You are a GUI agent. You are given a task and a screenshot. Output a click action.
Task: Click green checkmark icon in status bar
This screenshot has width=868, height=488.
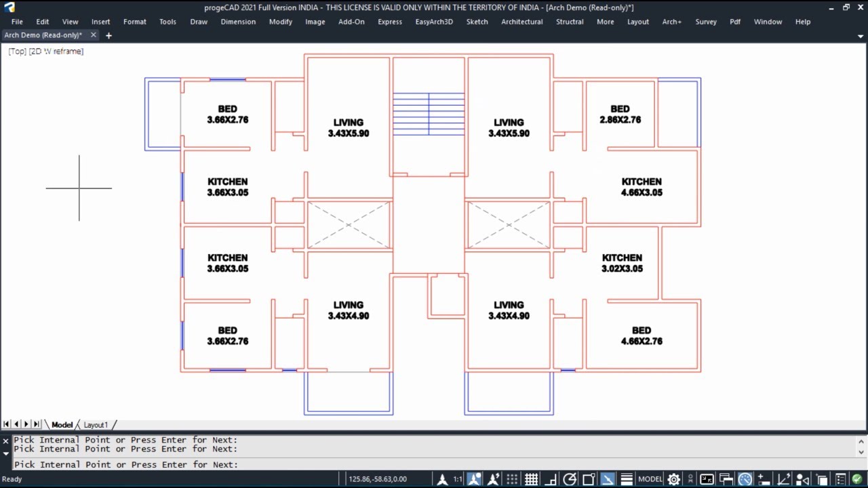[858, 479]
